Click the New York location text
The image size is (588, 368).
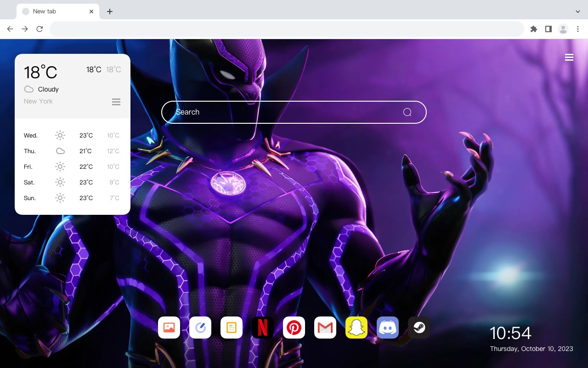tap(38, 101)
